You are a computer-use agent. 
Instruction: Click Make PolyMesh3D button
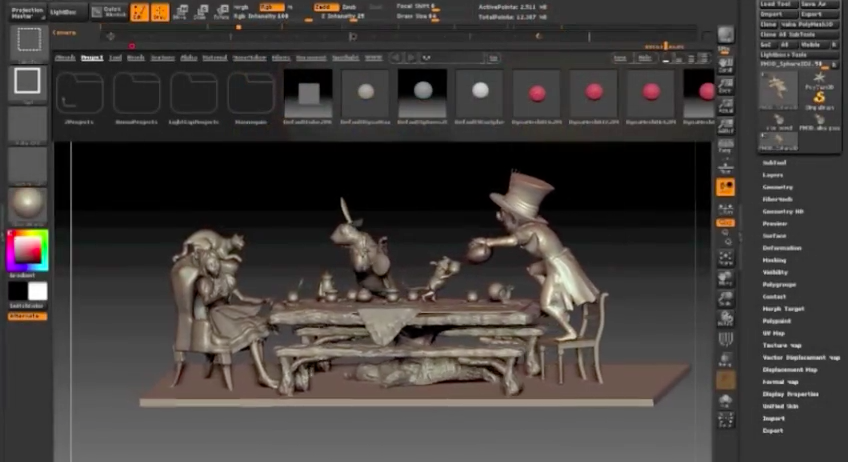[x=807, y=25]
